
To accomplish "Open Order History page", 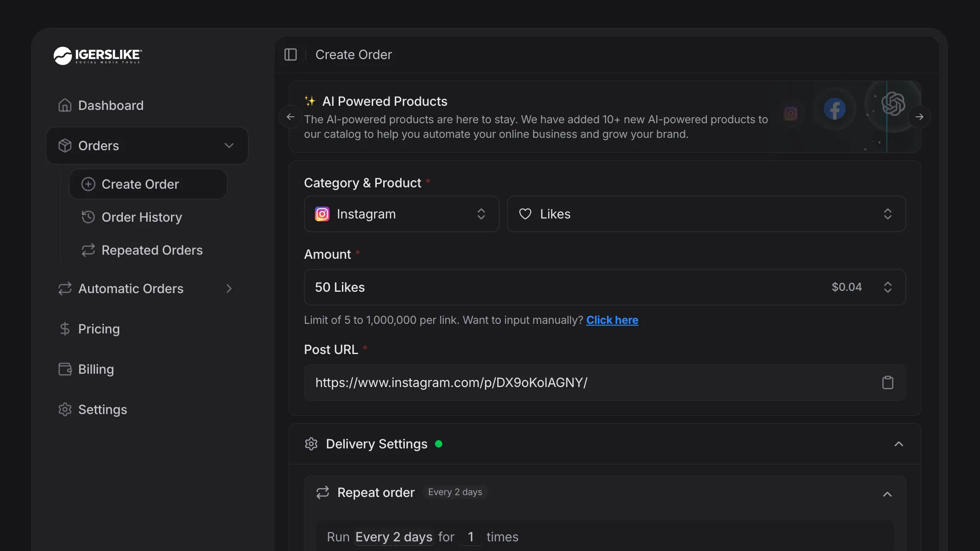I will pyautogui.click(x=148, y=217).
